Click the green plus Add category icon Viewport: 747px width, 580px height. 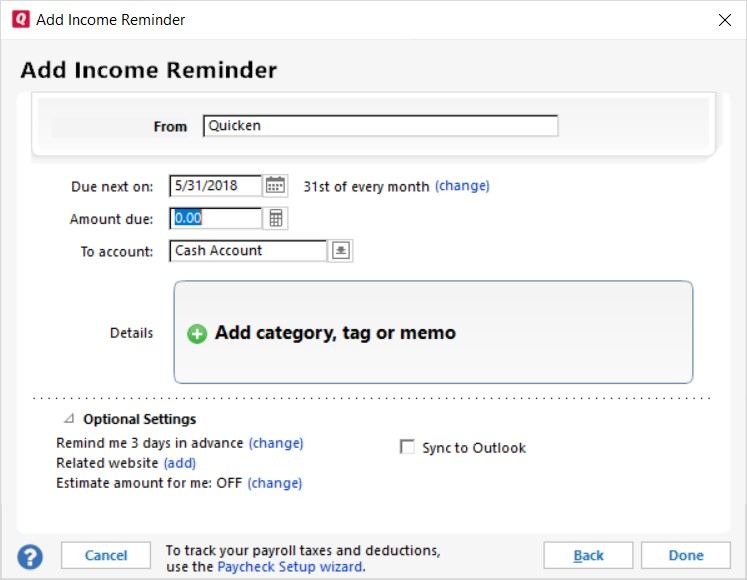[197, 334]
